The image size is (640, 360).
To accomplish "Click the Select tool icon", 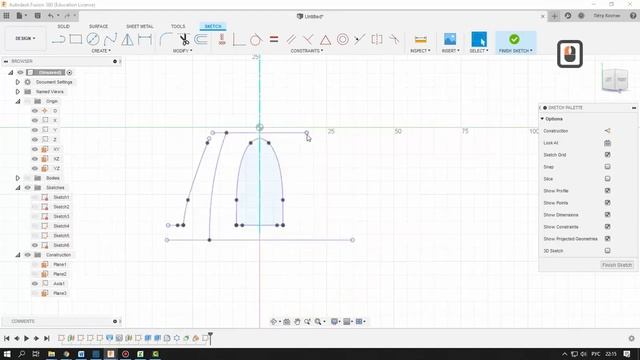I will [479, 39].
